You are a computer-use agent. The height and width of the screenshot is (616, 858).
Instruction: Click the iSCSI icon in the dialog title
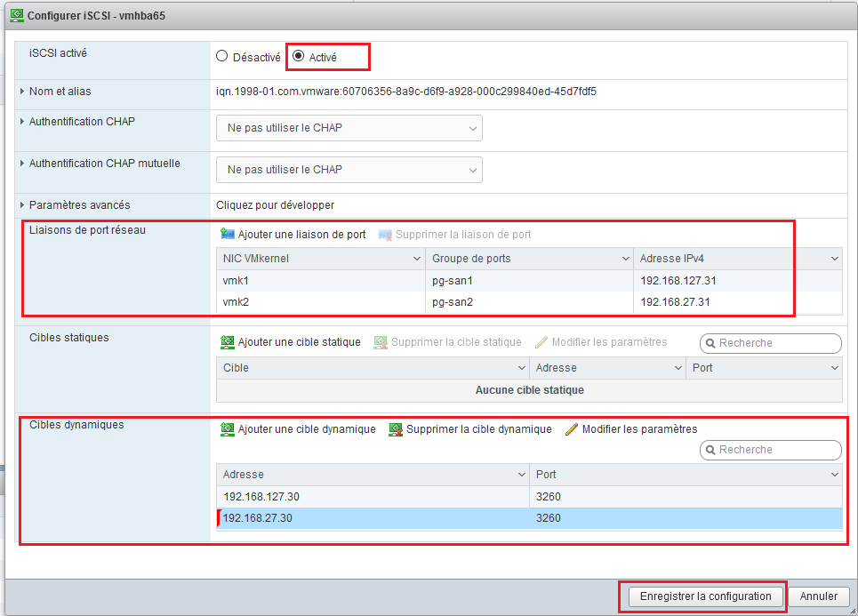[x=16, y=16]
